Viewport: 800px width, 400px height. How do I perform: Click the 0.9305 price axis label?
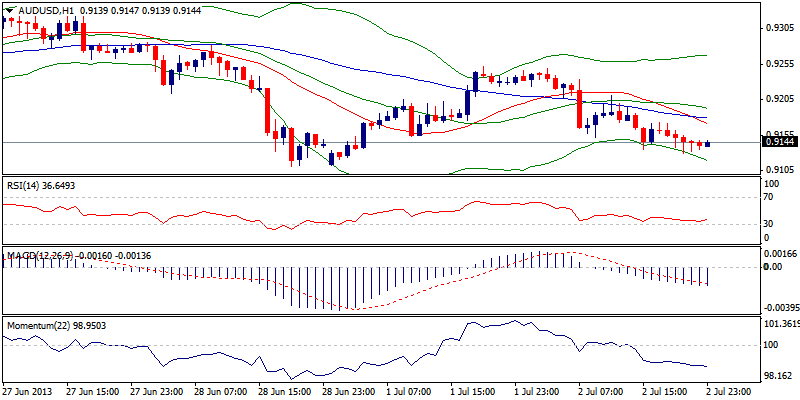pos(777,28)
